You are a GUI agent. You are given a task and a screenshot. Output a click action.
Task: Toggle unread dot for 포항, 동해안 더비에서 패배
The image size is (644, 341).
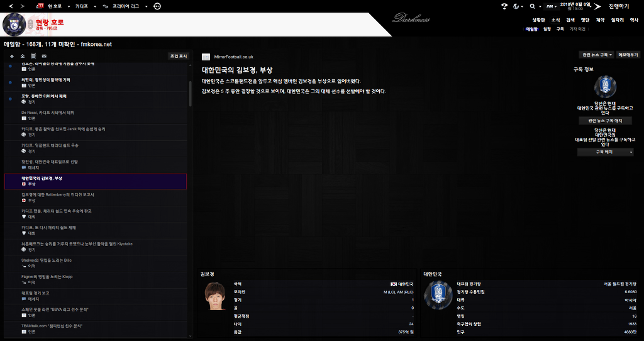(10, 99)
